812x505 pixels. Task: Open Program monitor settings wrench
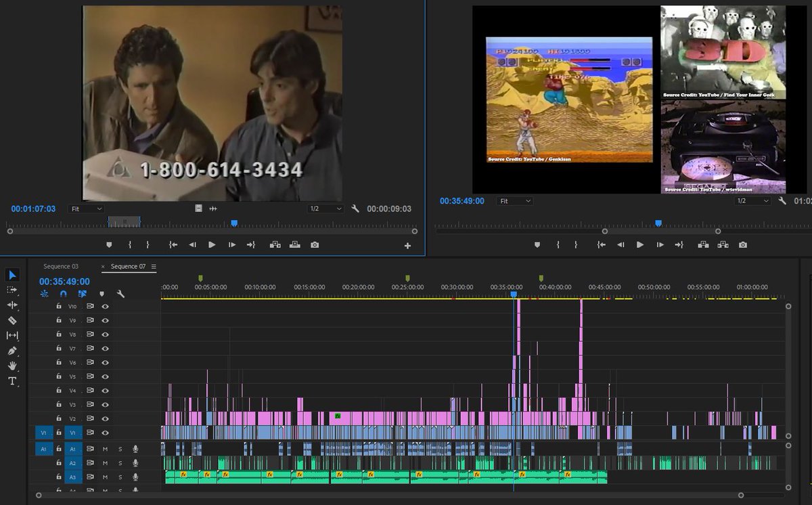782,201
